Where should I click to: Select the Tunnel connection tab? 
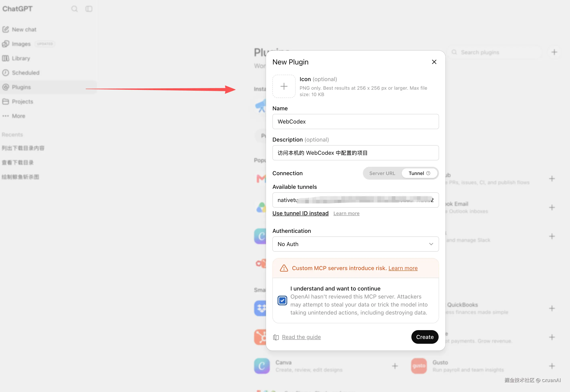tap(419, 173)
